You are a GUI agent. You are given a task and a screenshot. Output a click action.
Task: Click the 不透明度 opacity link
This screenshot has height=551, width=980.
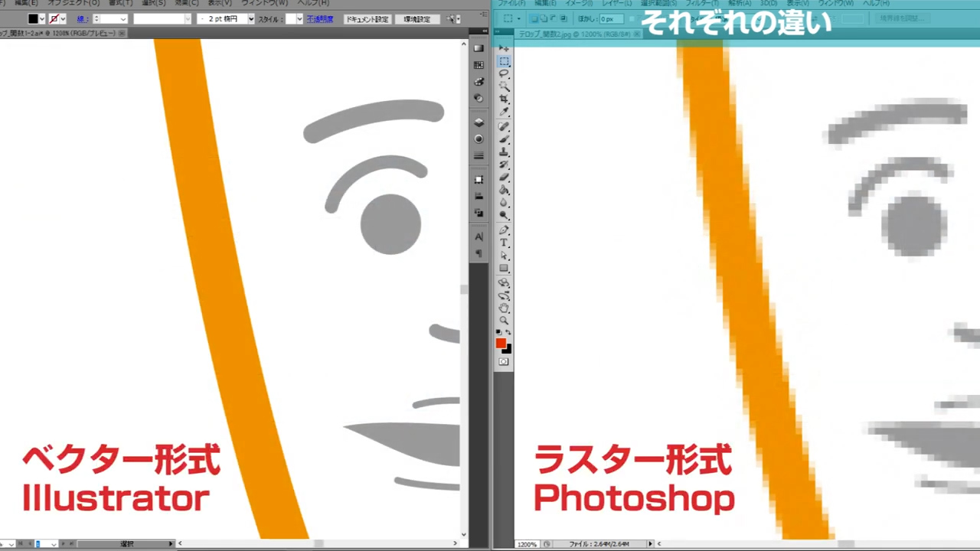(320, 18)
